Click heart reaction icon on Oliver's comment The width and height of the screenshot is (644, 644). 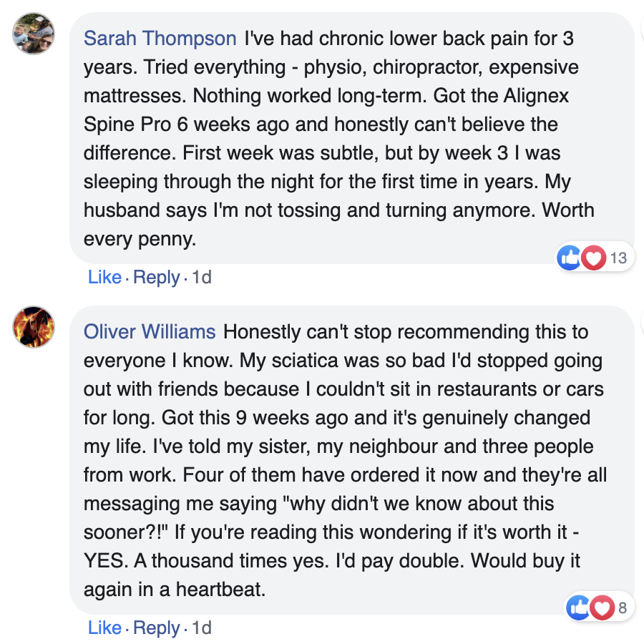point(602,608)
